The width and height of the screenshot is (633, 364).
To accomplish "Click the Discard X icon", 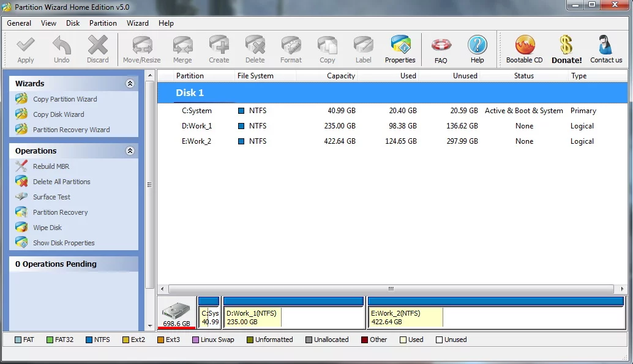I will point(97,46).
